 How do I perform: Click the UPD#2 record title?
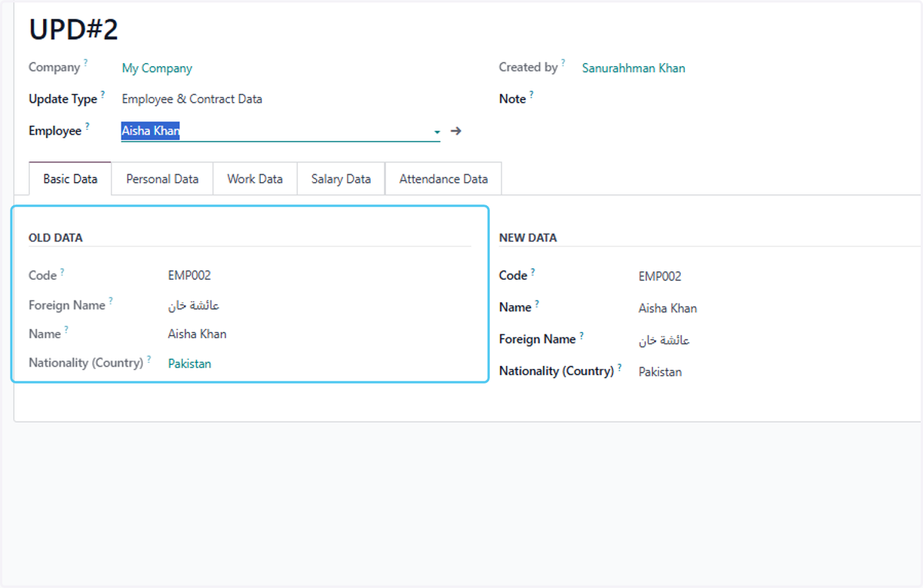click(74, 30)
